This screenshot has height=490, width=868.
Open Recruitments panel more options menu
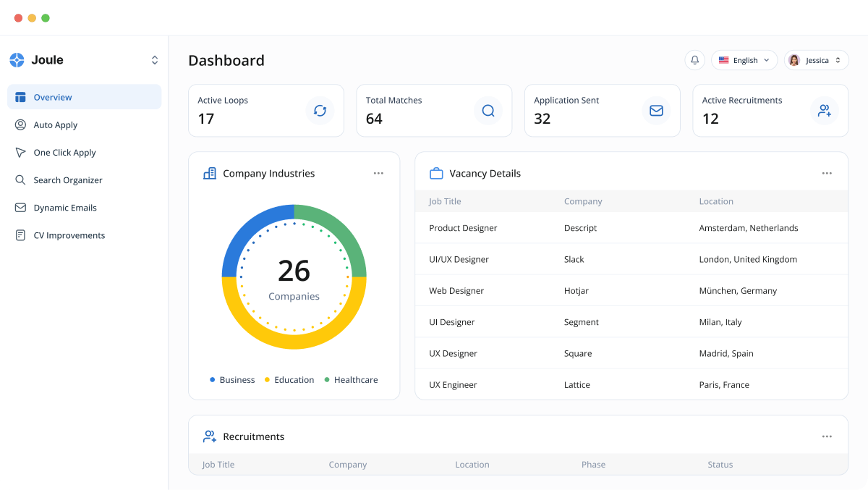point(827,436)
